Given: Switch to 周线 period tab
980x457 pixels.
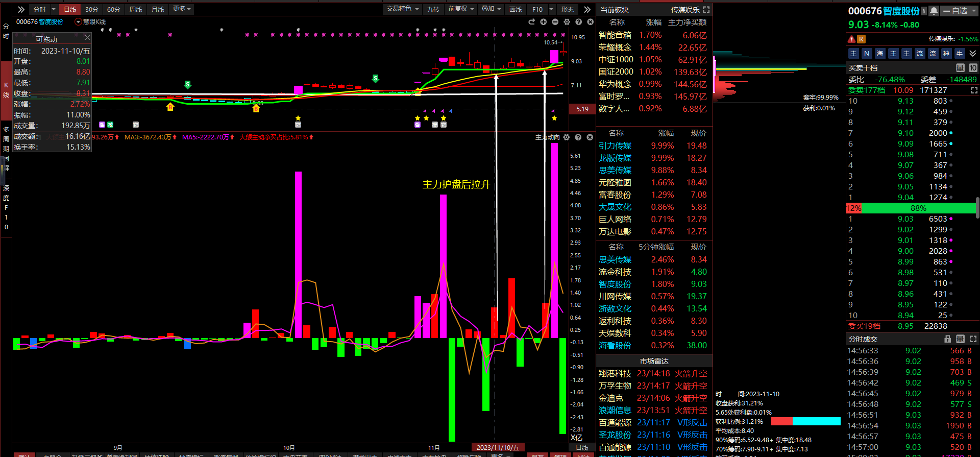Looking at the screenshot, I should tap(135, 9).
